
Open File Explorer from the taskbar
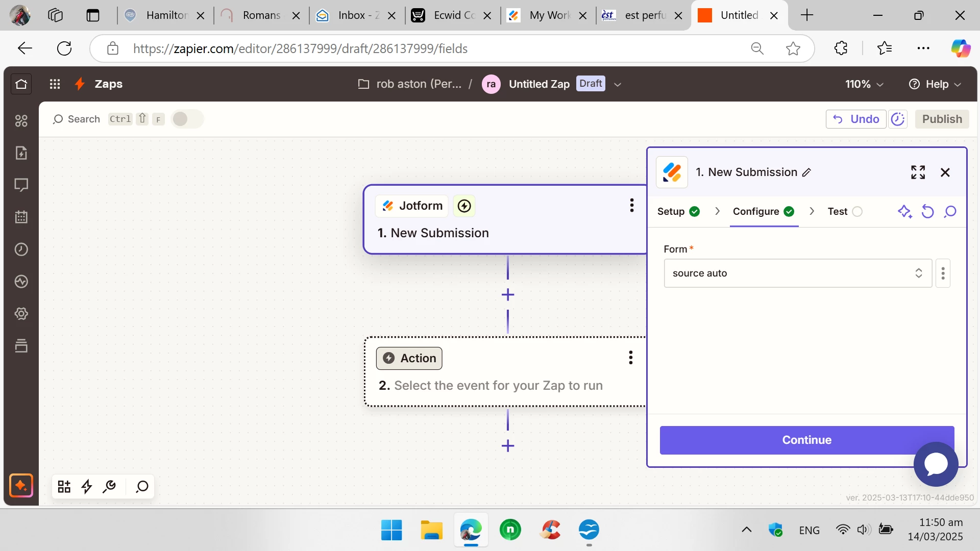pos(431,530)
